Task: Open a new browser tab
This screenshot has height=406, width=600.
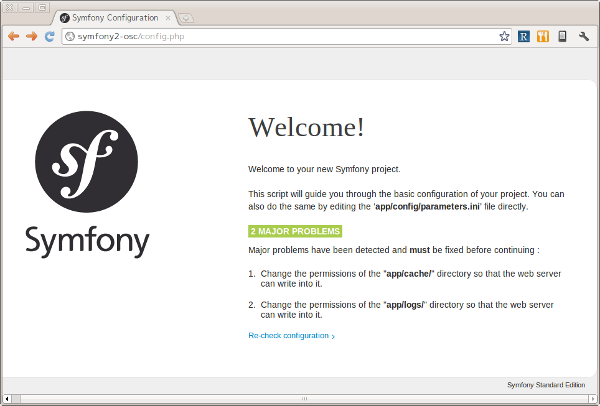Action: click(186, 18)
